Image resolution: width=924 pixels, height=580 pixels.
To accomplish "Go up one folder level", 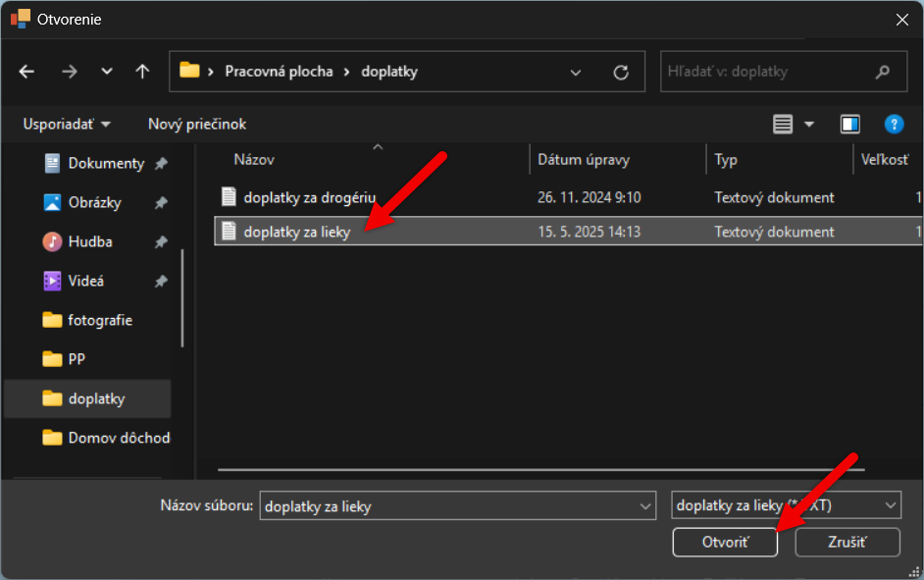I will click(142, 72).
